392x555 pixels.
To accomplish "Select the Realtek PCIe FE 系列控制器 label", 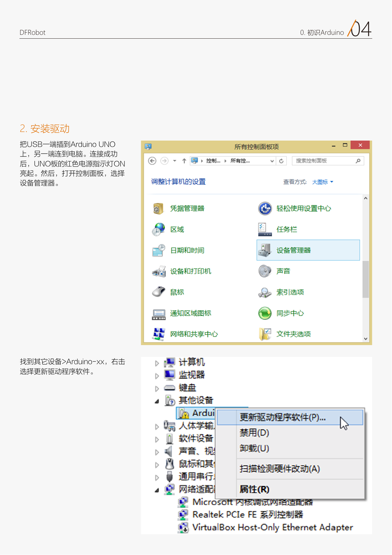I will point(248,515).
